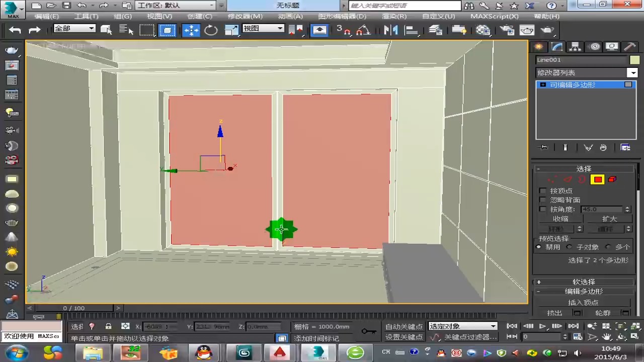
Task: Select Polygon sub-object level icon
Action: (597, 179)
